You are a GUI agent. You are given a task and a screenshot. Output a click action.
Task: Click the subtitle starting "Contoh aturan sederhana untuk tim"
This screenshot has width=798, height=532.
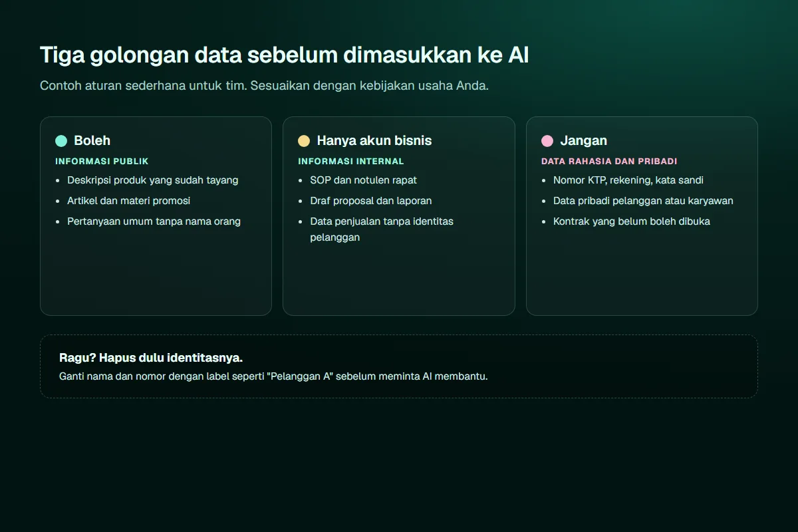pyautogui.click(x=264, y=86)
